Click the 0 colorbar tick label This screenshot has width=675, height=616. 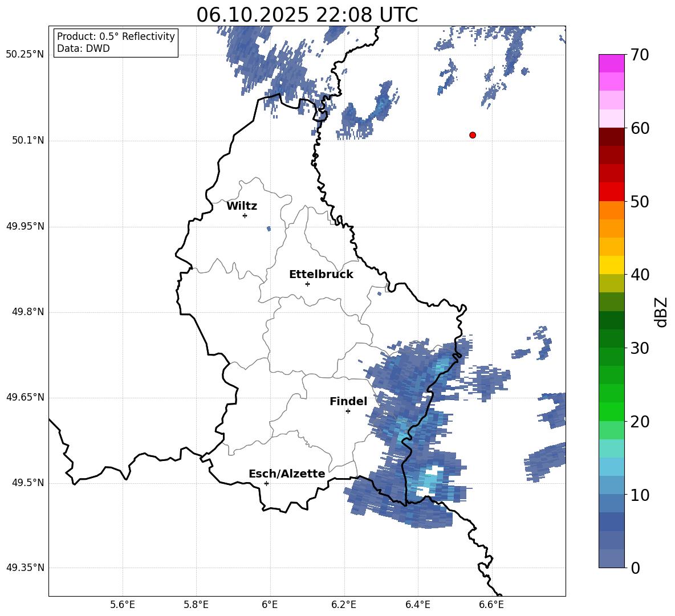click(x=635, y=568)
